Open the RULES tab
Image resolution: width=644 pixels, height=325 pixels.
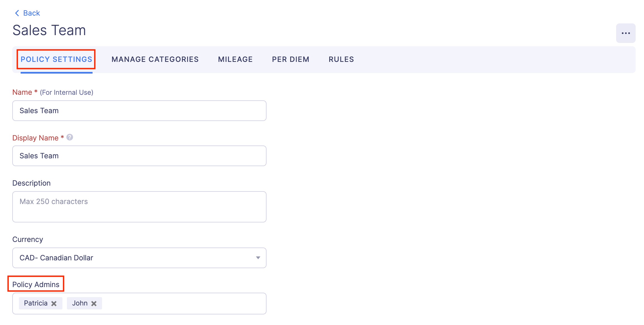(341, 59)
